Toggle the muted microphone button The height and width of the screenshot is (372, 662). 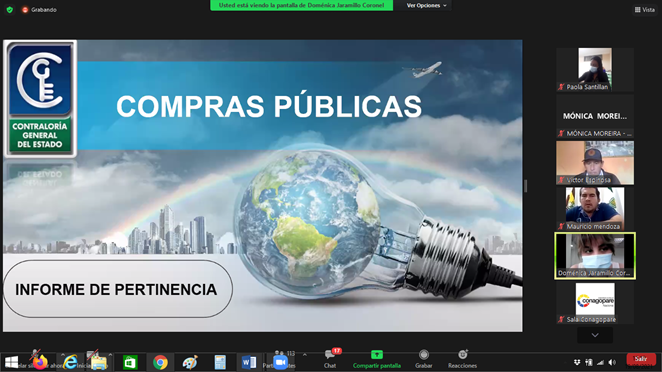click(x=35, y=355)
